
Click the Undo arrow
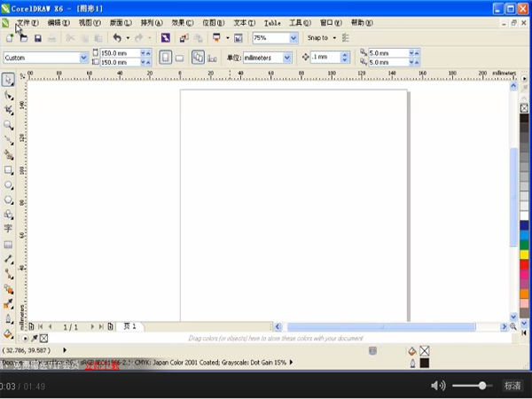point(117,37)
